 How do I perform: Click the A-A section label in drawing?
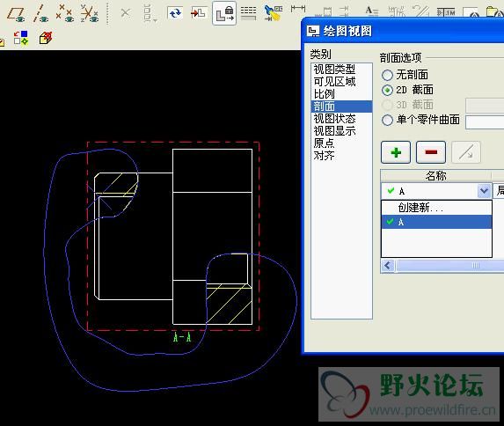pos(182,337)
